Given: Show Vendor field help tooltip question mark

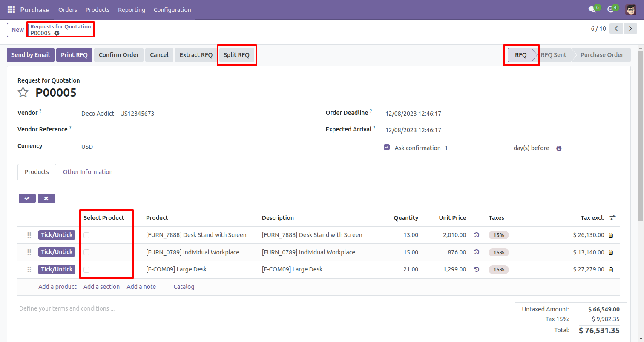Looking at the screenshot, I should pyautogui.click(x=40, y=111).
